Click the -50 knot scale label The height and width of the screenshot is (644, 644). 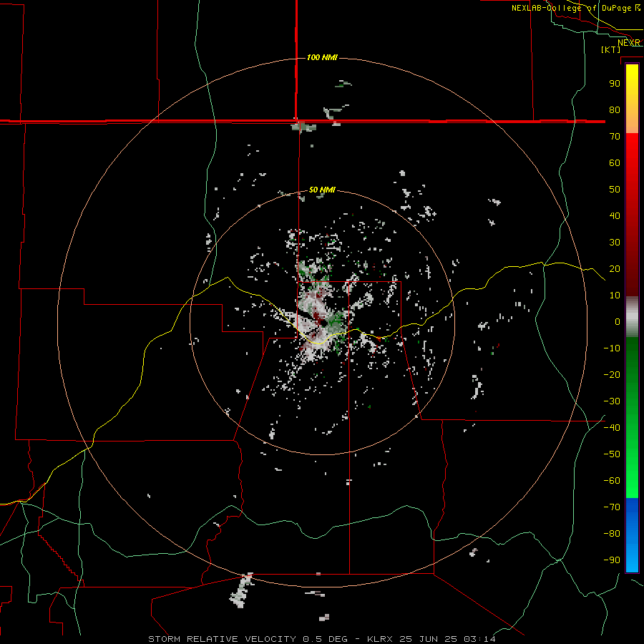click(612, 454)
